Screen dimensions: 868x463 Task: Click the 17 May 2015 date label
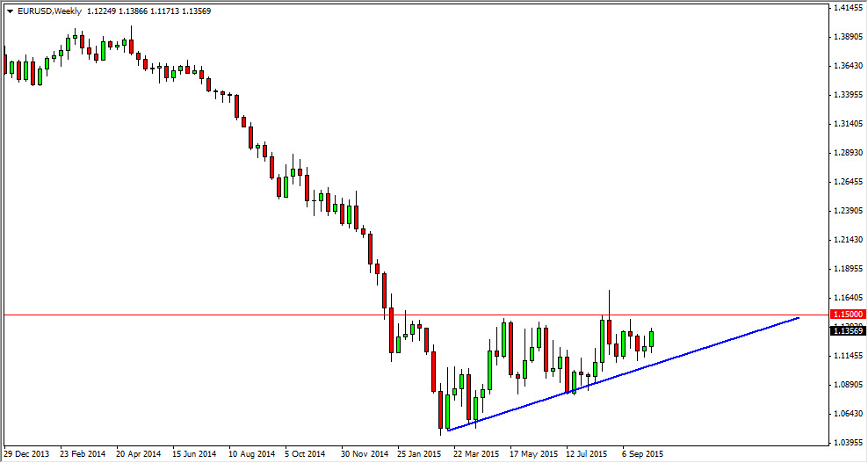533,454
